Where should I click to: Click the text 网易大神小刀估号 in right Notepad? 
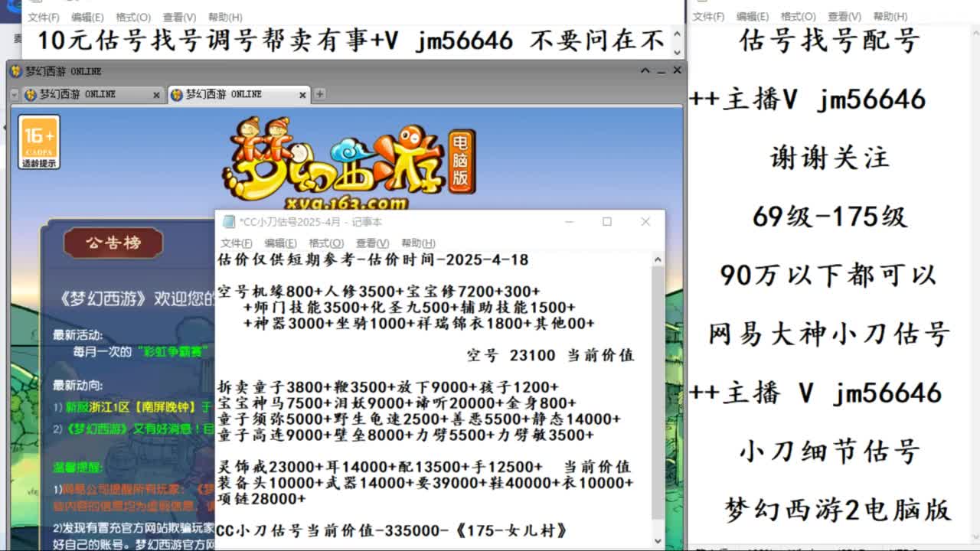[829, 334]
